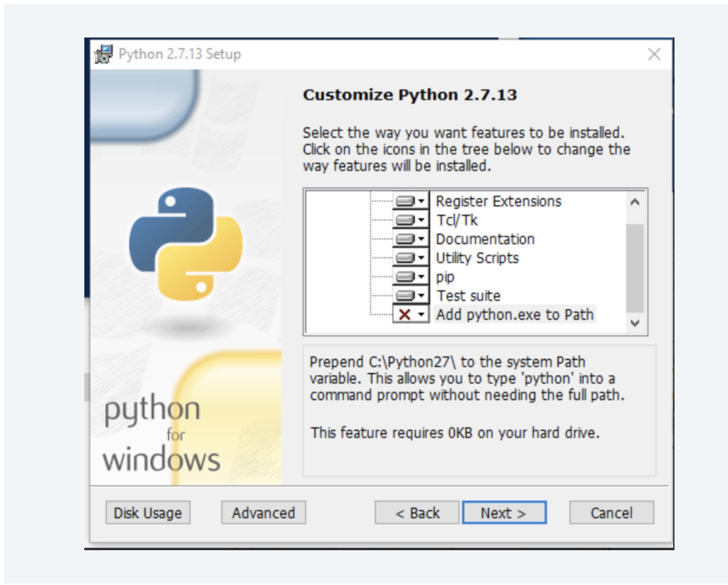Click the feature list scrollbar thumb

(x=635, y=268)
